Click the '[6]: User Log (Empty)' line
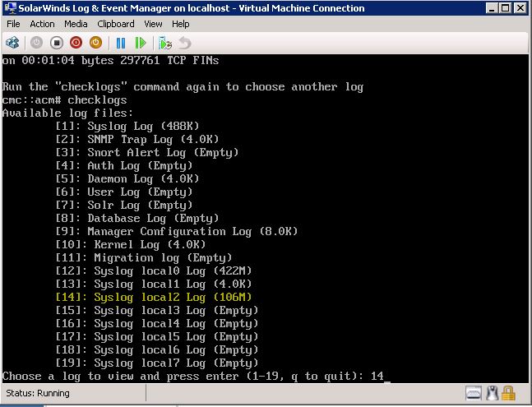 124,192
